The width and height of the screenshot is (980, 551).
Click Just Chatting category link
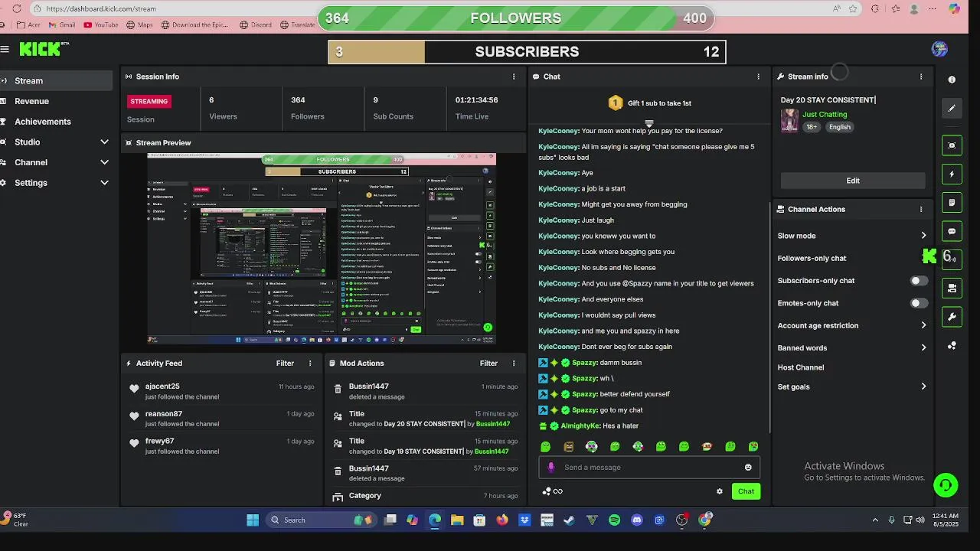[x=825, y=114]
